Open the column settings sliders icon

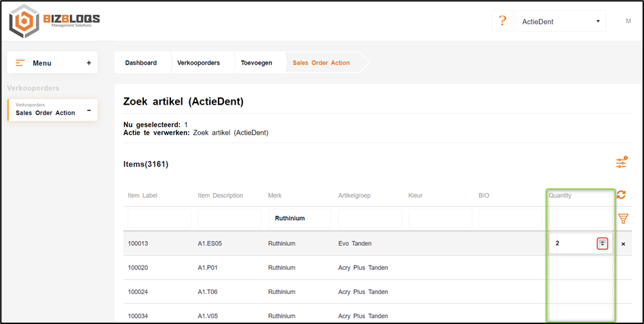[621, 163]
